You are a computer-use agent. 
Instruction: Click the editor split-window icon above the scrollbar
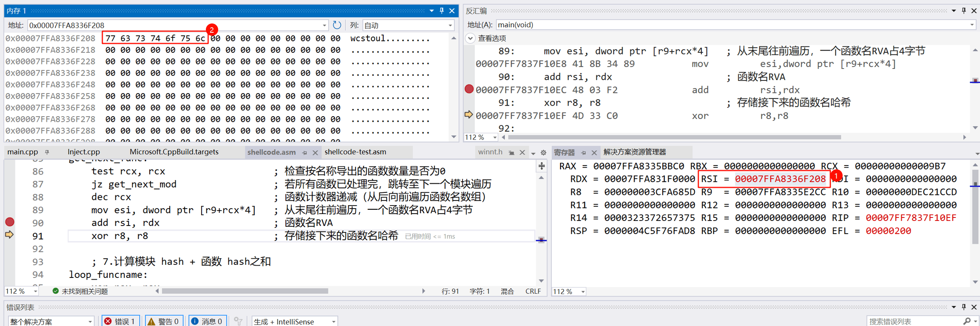coord(541,166)
